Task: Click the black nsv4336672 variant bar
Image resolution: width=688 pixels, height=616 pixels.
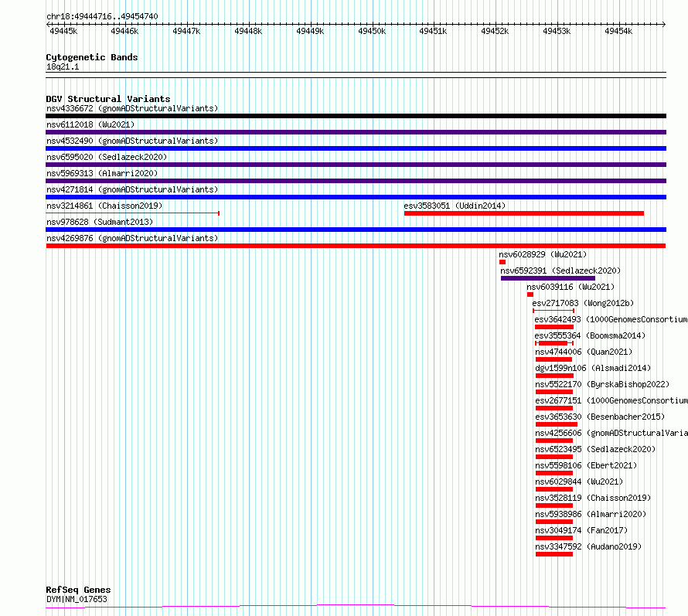Action: tap(356, 116)
